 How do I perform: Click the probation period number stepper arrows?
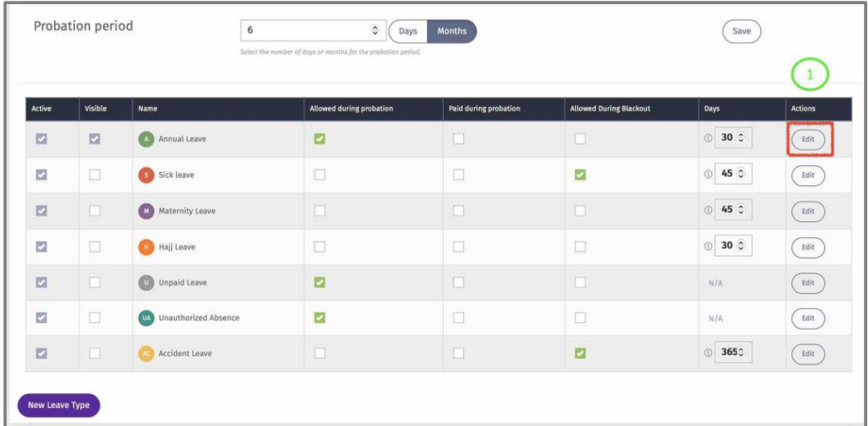coord(374,31)
